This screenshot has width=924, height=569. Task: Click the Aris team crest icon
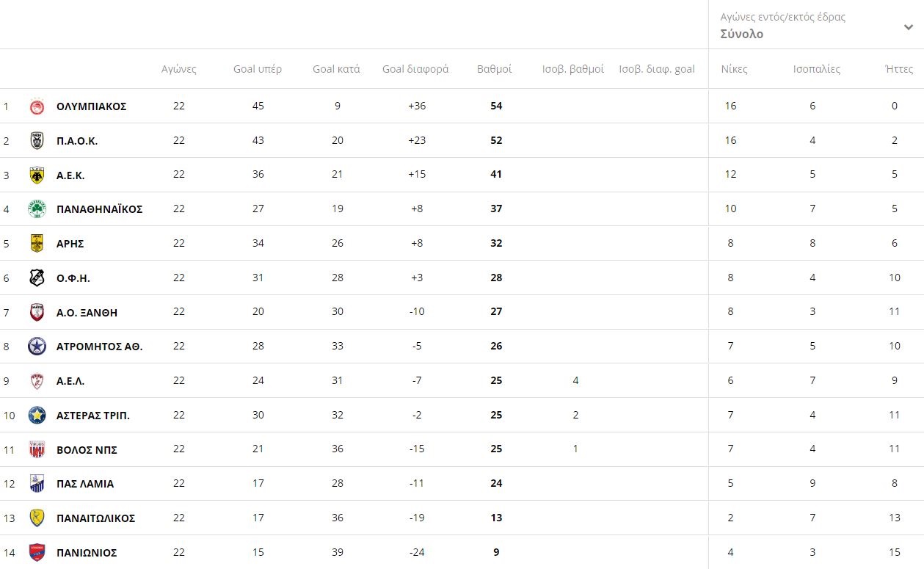[37, 244]
